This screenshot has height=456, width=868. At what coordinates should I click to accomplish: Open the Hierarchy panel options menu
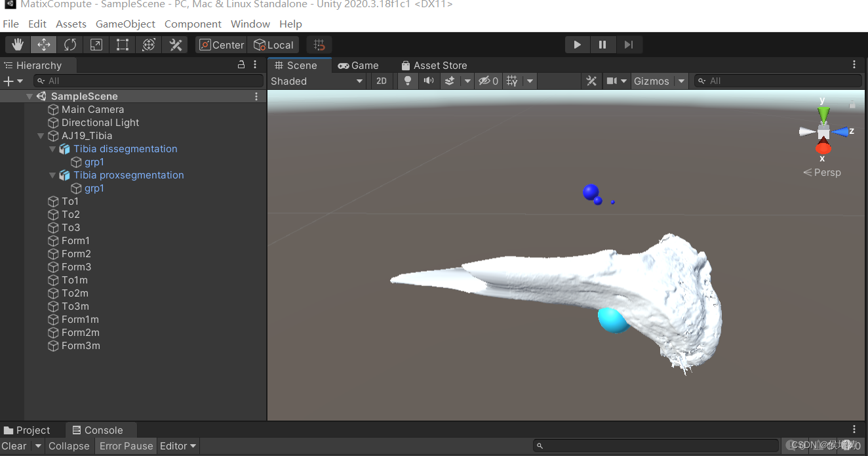(x=255, y=65)
